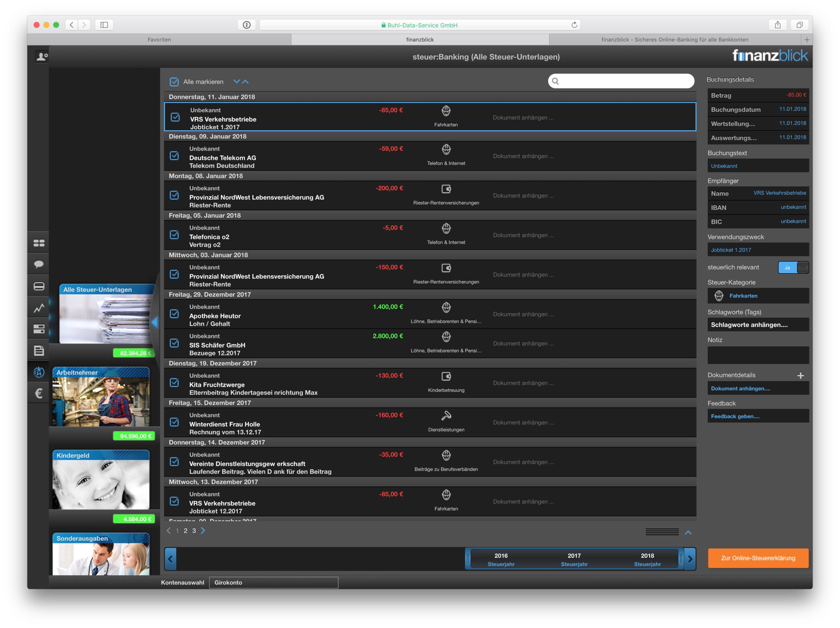
Task: Toggle the Alle markieren checkbox
Action: tap(174, 82)
